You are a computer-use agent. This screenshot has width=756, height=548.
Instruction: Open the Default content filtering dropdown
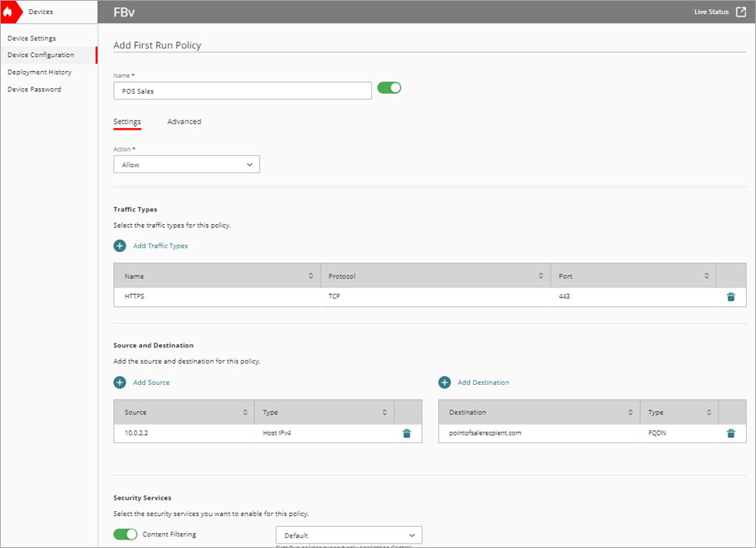(x=348, y=535)
